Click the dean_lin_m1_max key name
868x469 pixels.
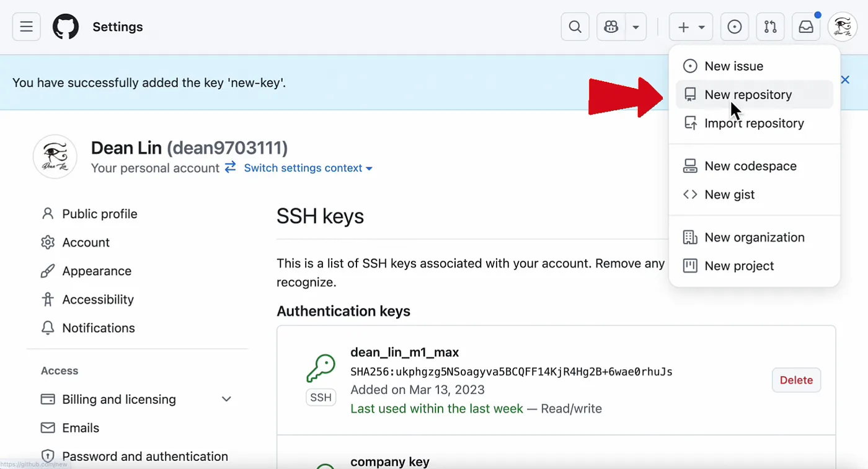pos(405,353)
